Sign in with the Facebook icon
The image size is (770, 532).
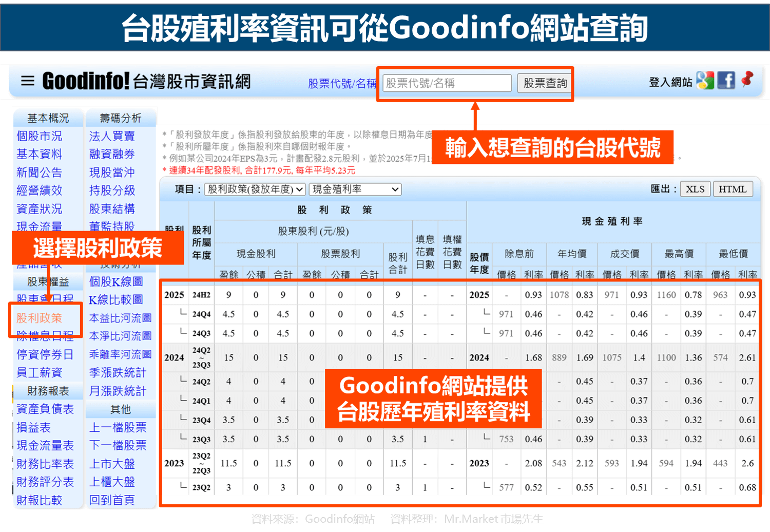click(726, 81)
